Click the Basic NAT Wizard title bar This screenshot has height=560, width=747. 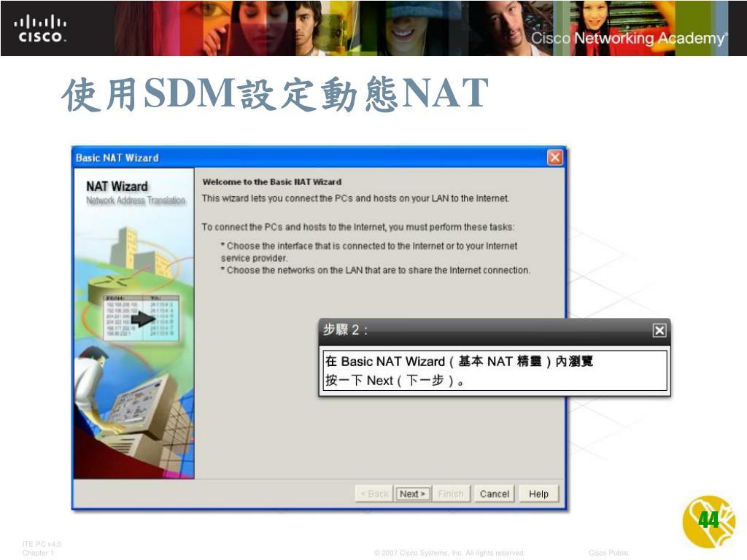click(319, 157)
